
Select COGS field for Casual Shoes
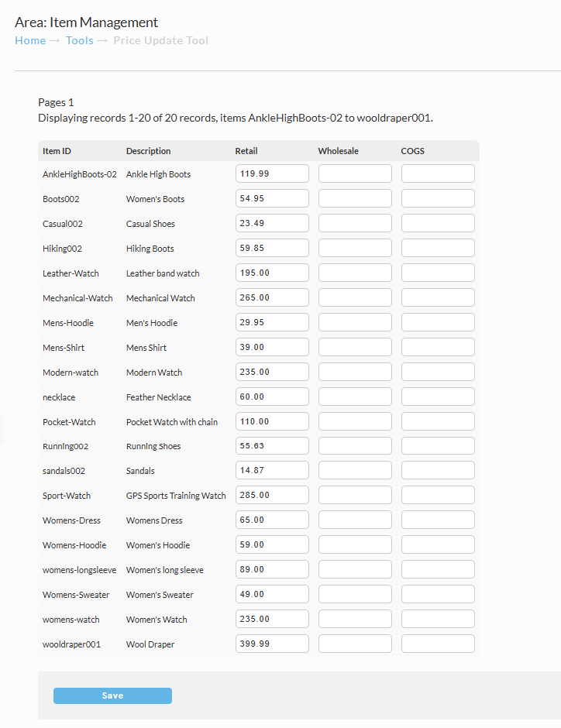[x=438, y=223]
